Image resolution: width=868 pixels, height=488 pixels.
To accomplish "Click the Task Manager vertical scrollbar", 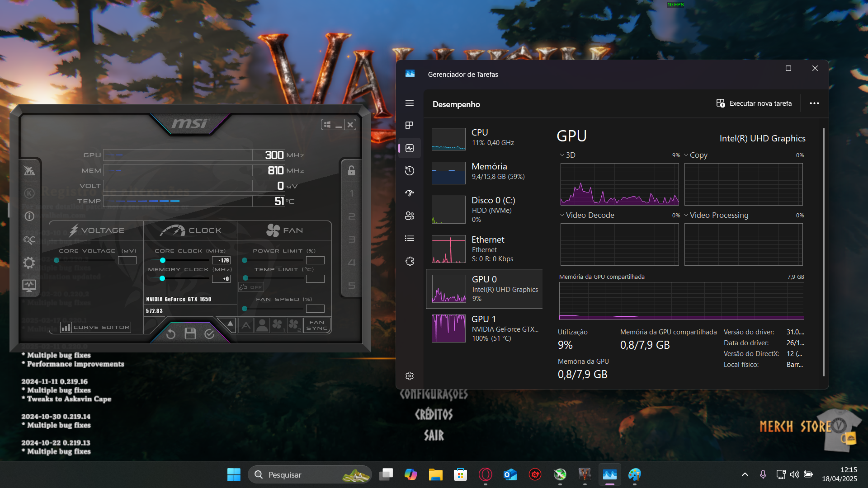I will coord(824,252).
